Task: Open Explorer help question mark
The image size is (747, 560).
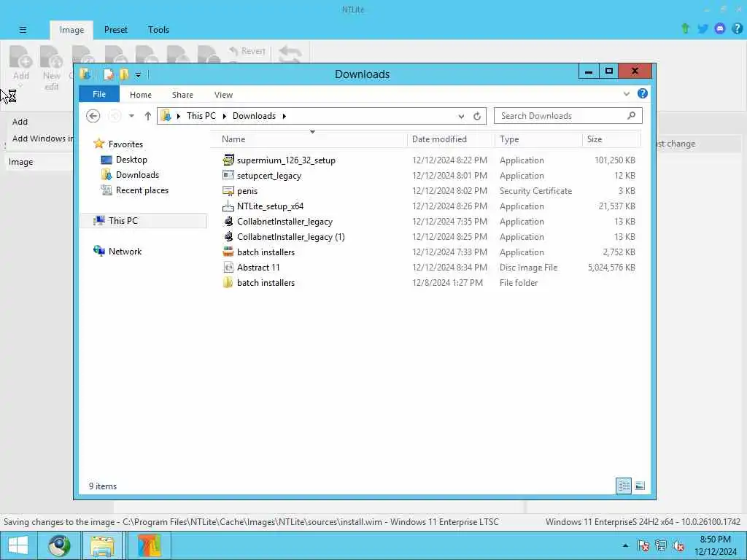Action: point(642,93)
